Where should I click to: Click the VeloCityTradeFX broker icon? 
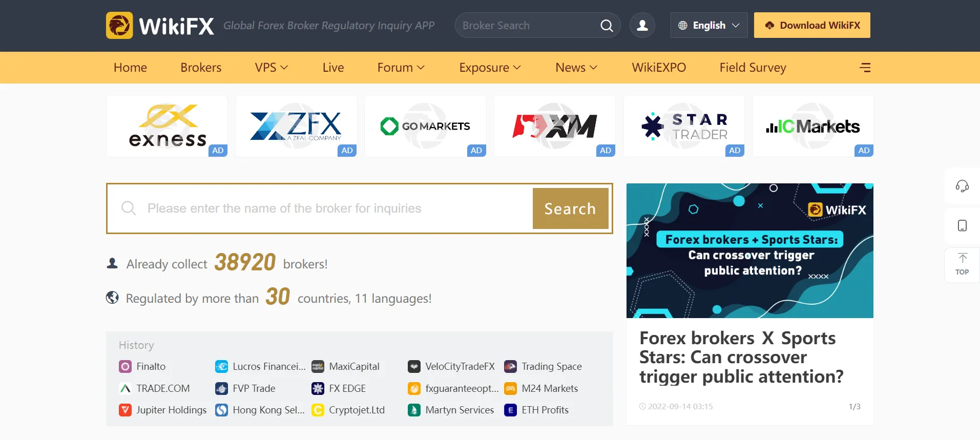414,367
